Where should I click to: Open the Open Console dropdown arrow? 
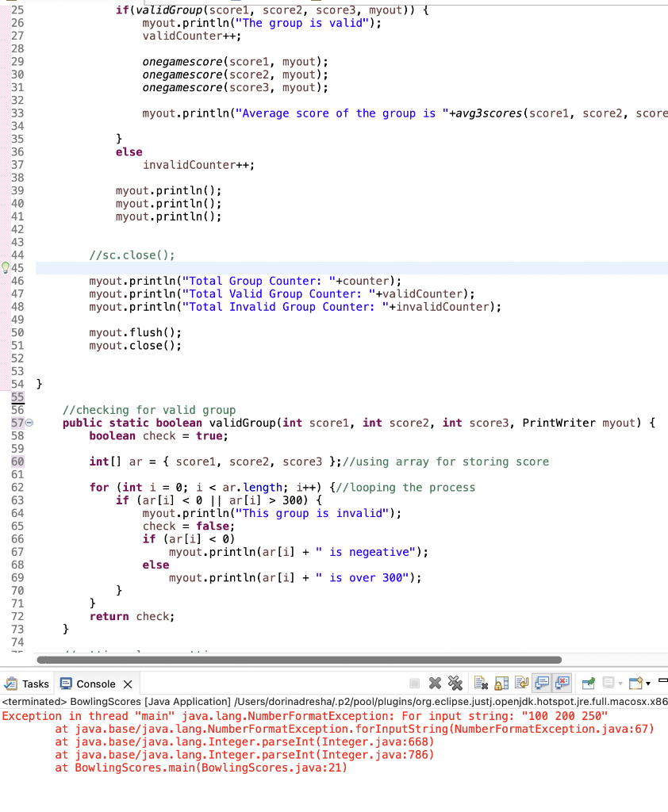tap(648, 683)
